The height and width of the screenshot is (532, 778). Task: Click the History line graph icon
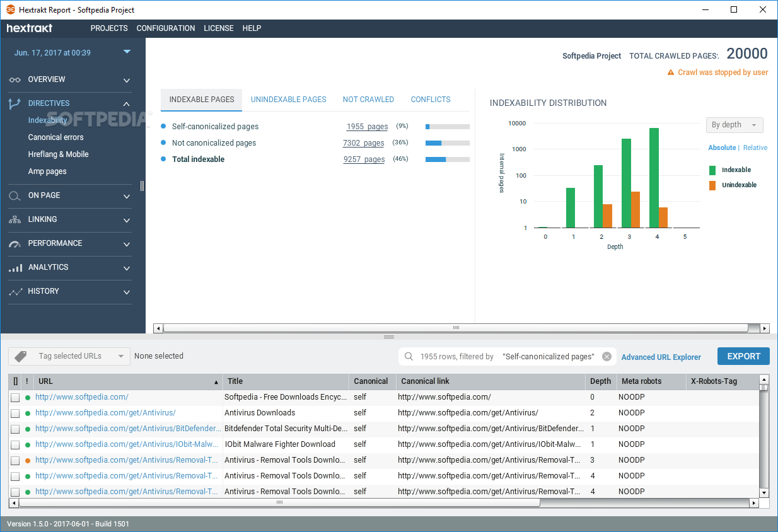(15, 292)
